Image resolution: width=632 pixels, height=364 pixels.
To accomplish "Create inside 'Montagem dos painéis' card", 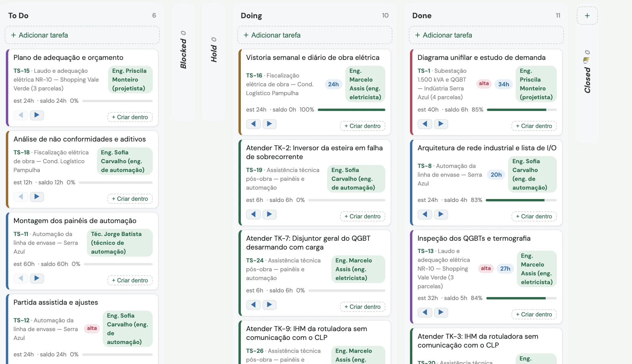I will tap(130, 280).
